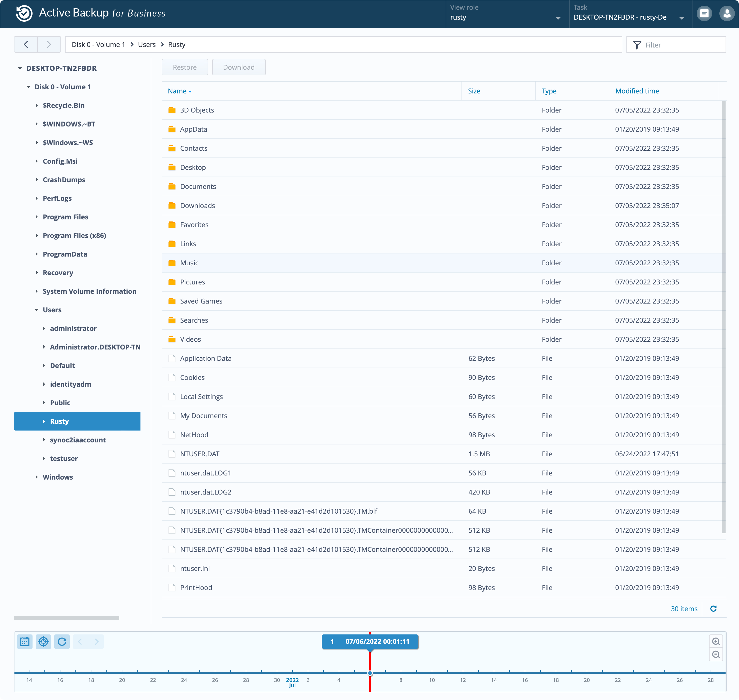This screenshot has height=700, width=739.
Task: Expand the Public user folder node
Action: point(44,403)
